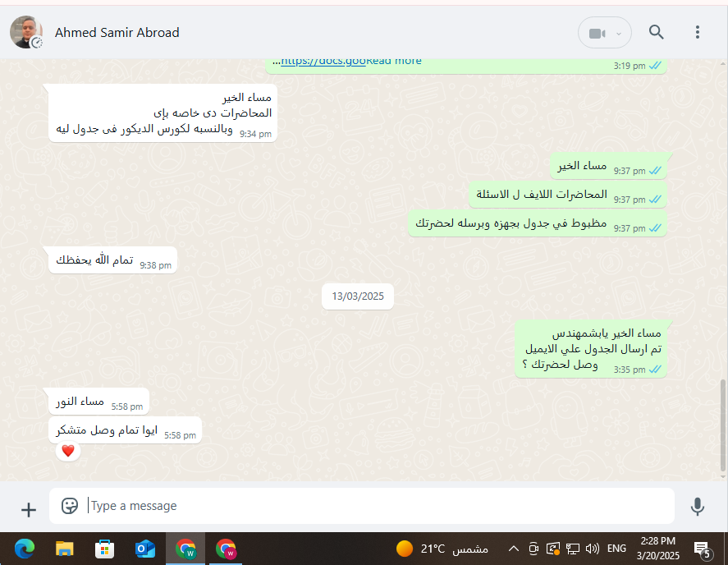Select message 'مساء النور'

(x=98, y=402)
